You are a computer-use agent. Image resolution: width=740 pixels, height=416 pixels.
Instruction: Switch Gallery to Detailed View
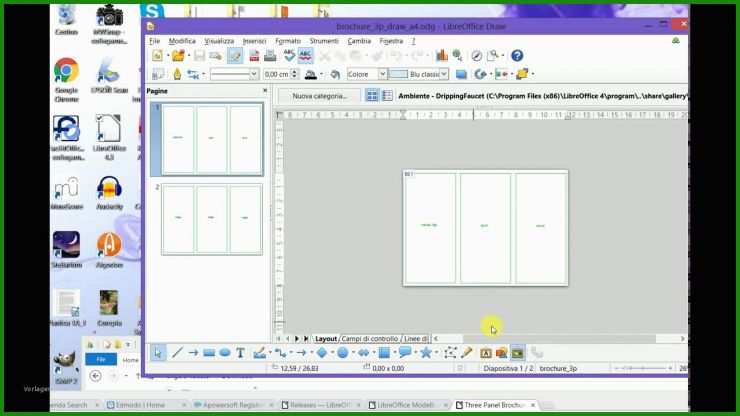387,96
